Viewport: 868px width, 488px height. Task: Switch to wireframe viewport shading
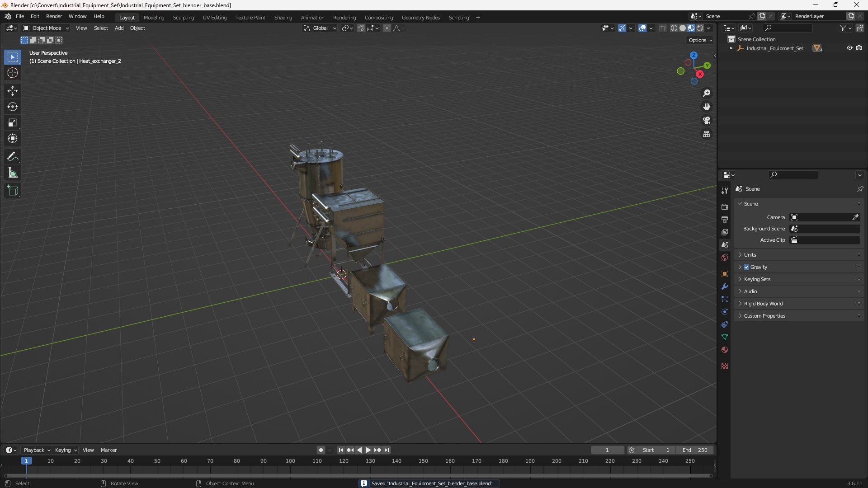tap(674, 28)
